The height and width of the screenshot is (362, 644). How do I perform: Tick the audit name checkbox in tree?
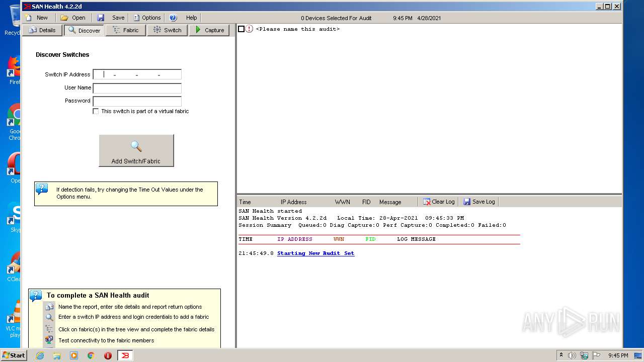(x=241, y=29)
